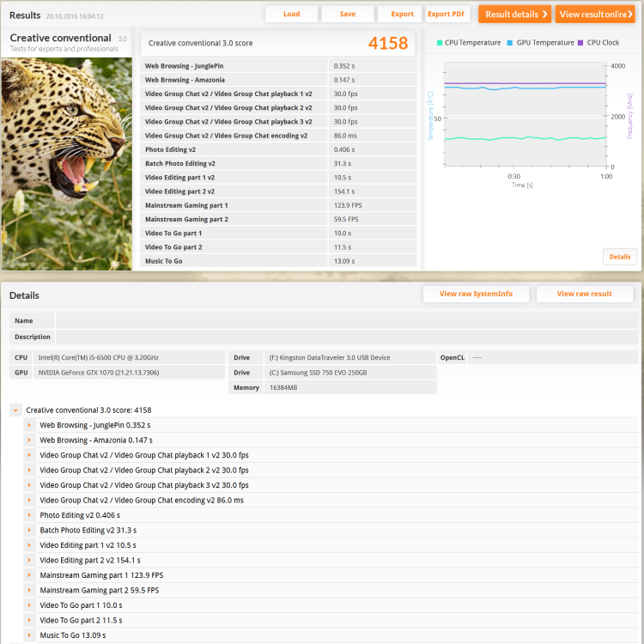This screenshot has height=644, width=644.
Task: Expand Video To Go part 2 row
Action: pyautogui.click(x=29, y=620)
